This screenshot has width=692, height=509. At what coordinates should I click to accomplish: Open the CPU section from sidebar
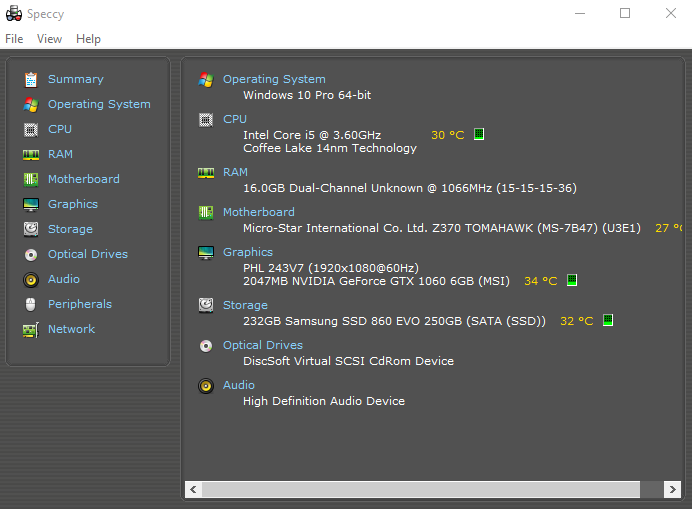[x=60, y=129]
